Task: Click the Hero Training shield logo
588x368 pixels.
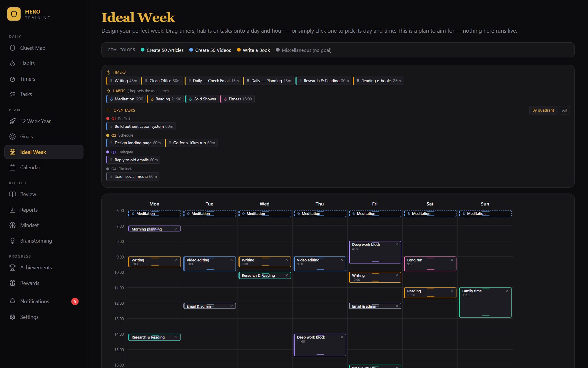Action: pos(14,14)
